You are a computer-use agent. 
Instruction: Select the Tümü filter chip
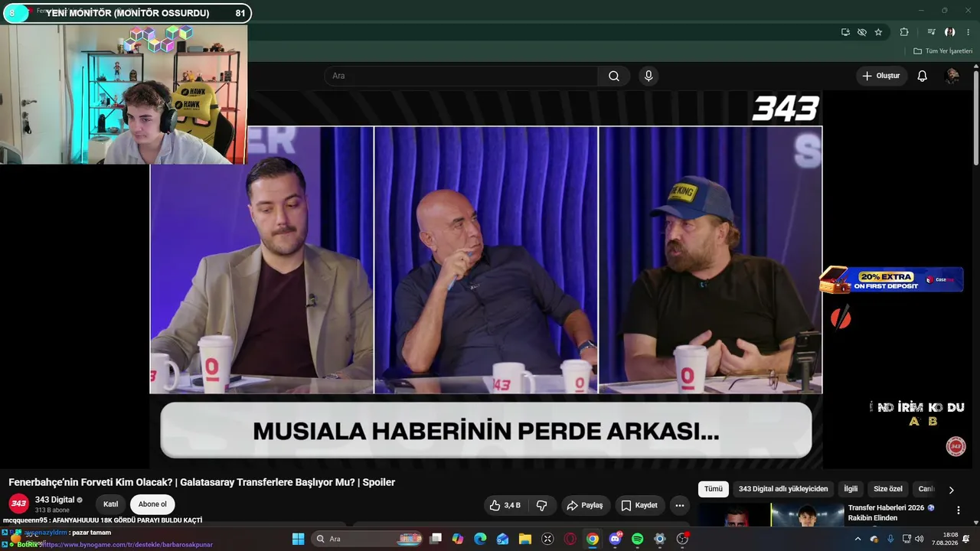pyautogui.click(x=713, y=489)
